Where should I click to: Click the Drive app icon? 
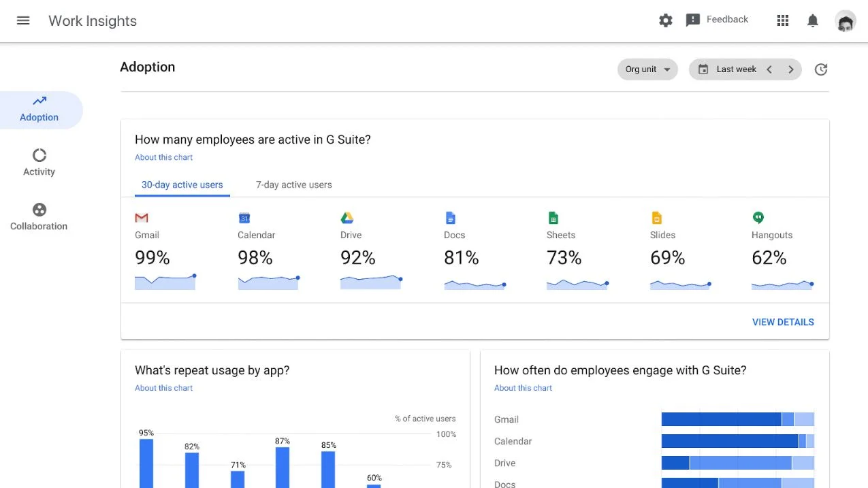(347, 218)
